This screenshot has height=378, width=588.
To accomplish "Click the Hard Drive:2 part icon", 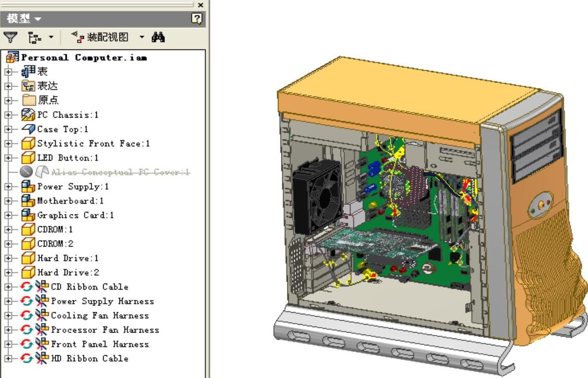I will tap(28, 272).
